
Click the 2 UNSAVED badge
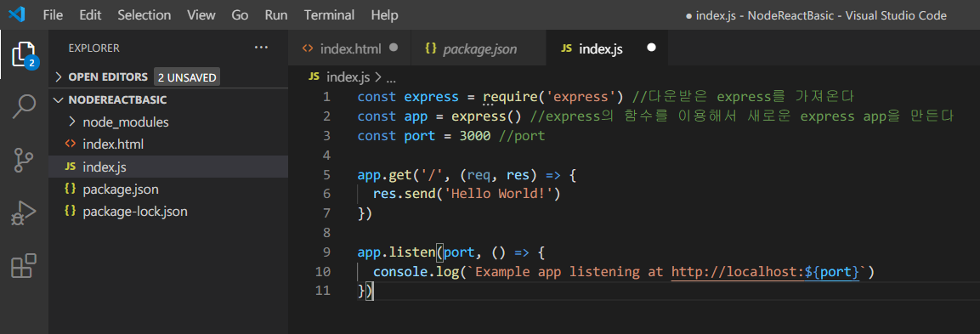tap(187, 77)
